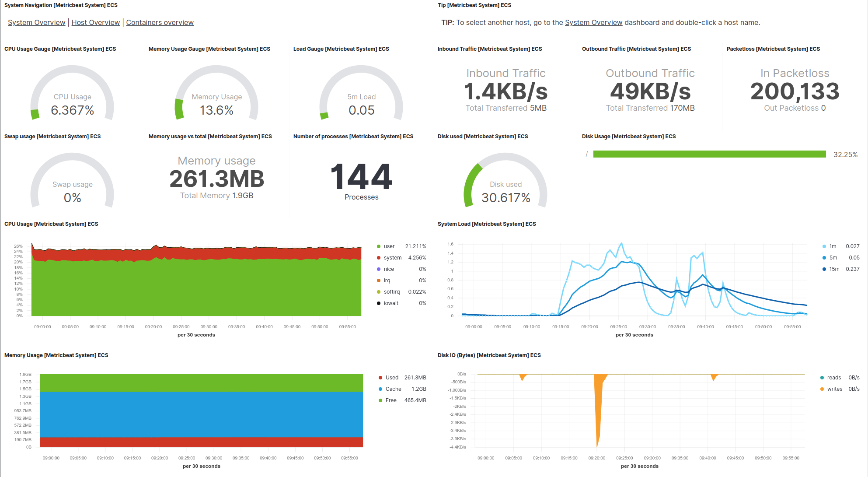Viewport: 868px width, 477px height.
Task: Toggle the system series red legend dot
Action: (379, 258)
